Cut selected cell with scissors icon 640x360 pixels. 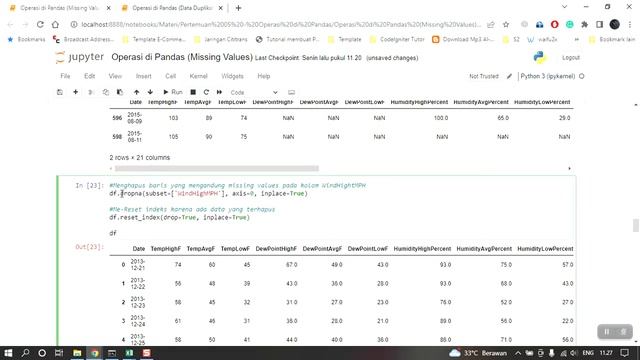[x=91, y=92]
